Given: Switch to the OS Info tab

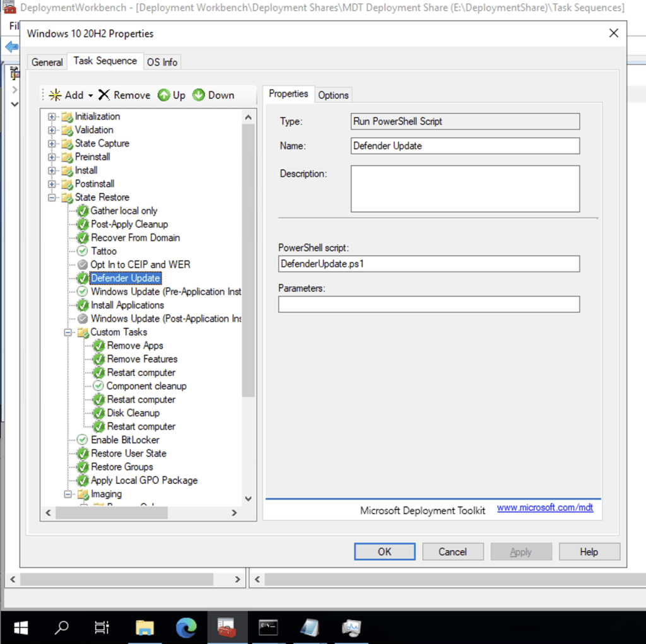Looking at the screenshot, I should click(x=161, y=62).
